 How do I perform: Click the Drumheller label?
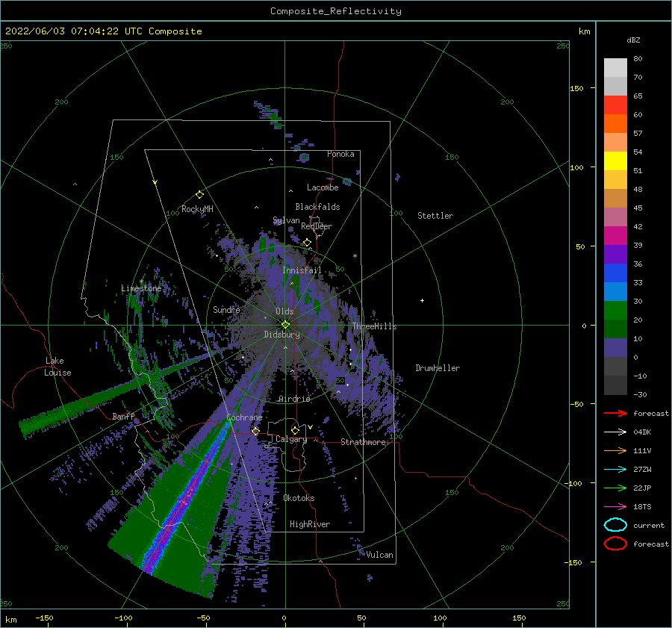click(438, 368)
